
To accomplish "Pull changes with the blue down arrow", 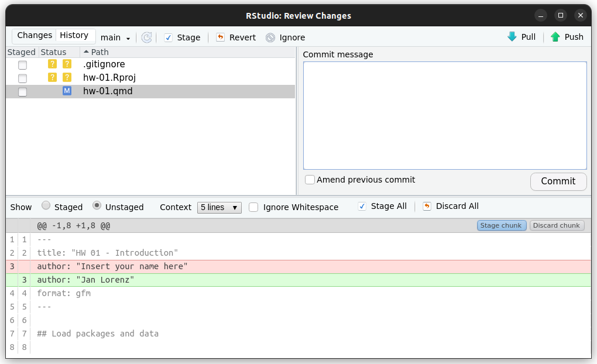I will coord(512,37).
